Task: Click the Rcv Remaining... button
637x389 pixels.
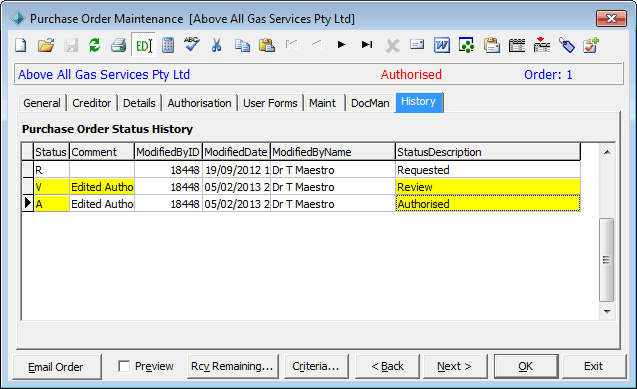Action: (232, 366)
